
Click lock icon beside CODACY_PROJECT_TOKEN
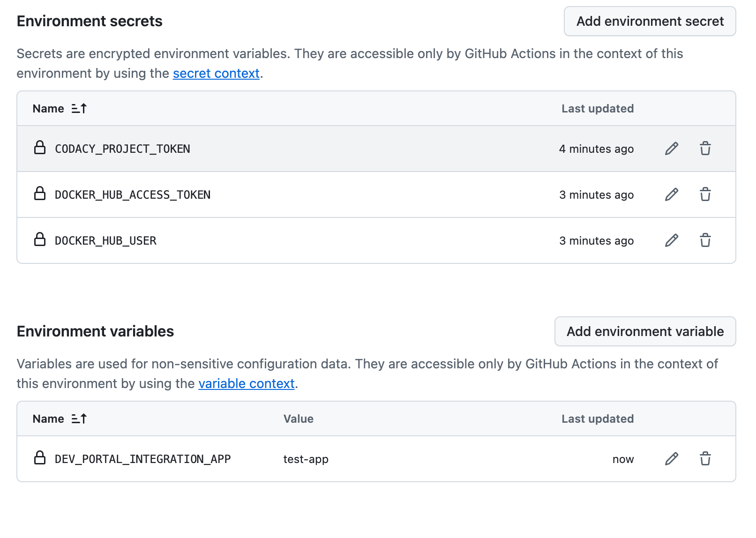[x=40, y=148]
